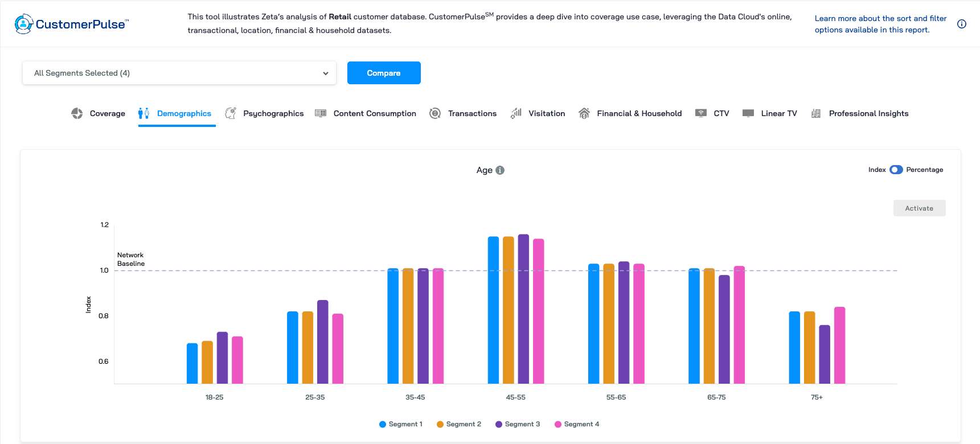The height and width of the screenshot is (444, 980).
Task: Open the info icon in top-right corner
Action: (x=962, y=24)
